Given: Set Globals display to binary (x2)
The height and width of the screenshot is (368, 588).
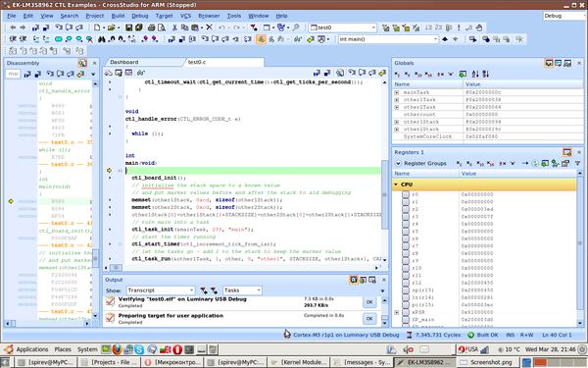Looking at the screenshot, I should pos(398,75).
